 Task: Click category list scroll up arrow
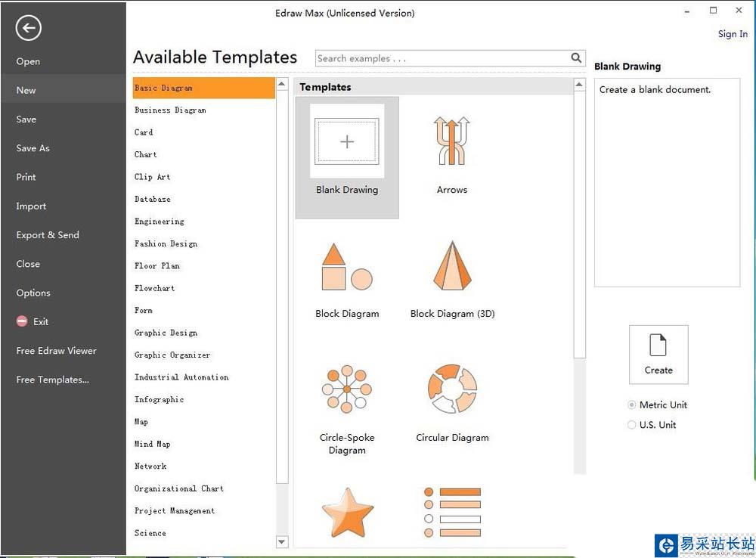(282, 84)
